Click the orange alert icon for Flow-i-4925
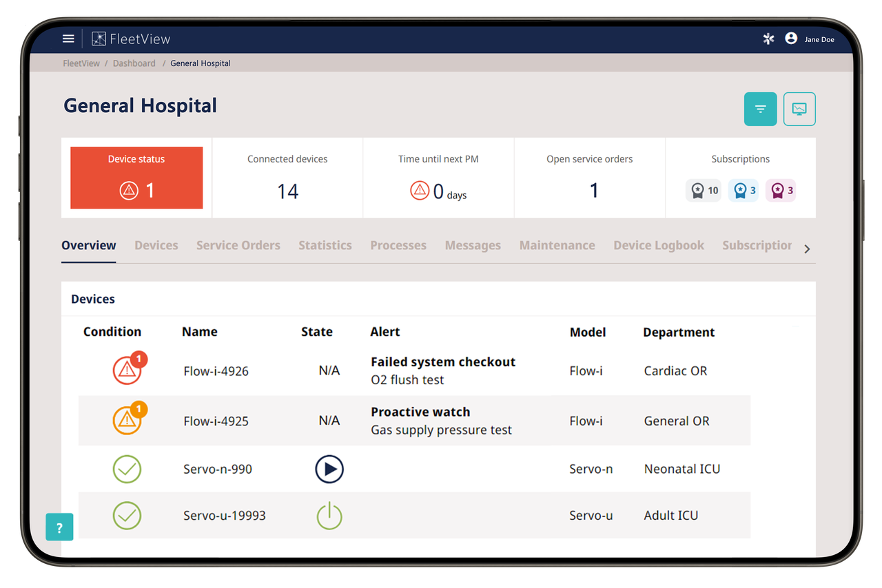 127,420
